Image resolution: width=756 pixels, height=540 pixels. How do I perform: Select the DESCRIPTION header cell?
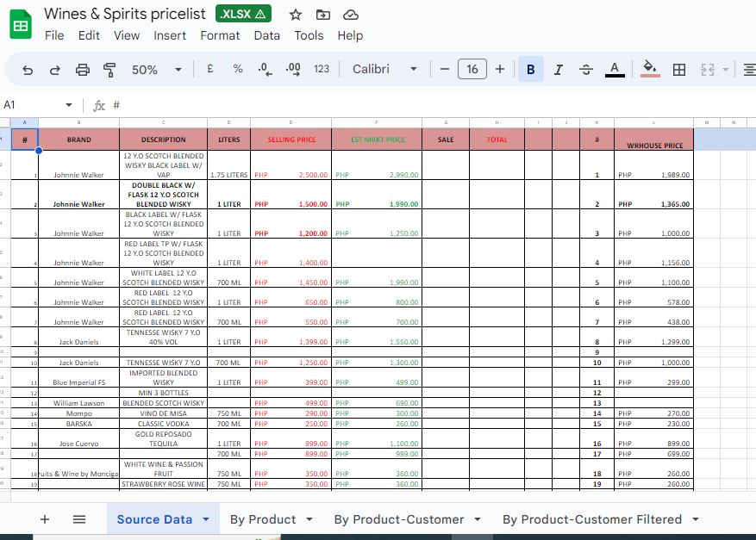164,140
